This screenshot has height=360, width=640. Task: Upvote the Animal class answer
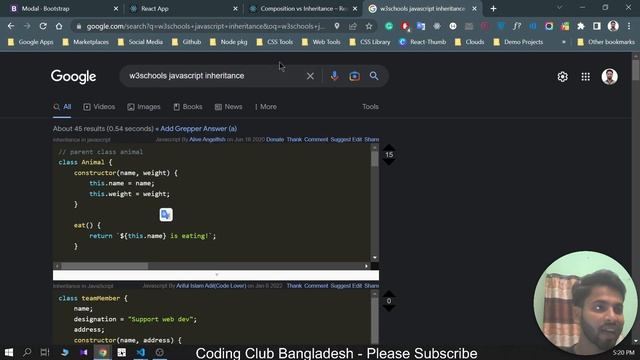[389, 147]
